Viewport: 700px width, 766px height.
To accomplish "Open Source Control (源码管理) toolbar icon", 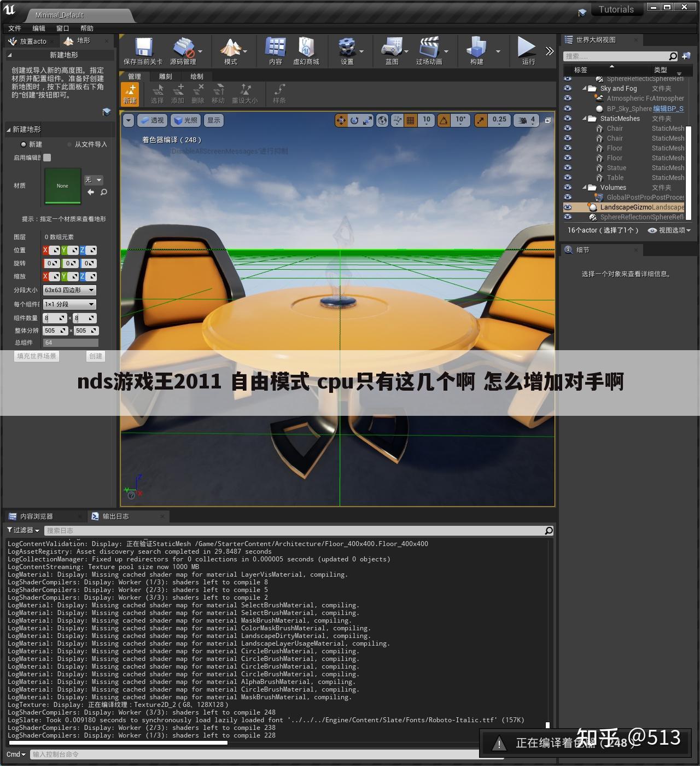I will [x=184, y=48].
